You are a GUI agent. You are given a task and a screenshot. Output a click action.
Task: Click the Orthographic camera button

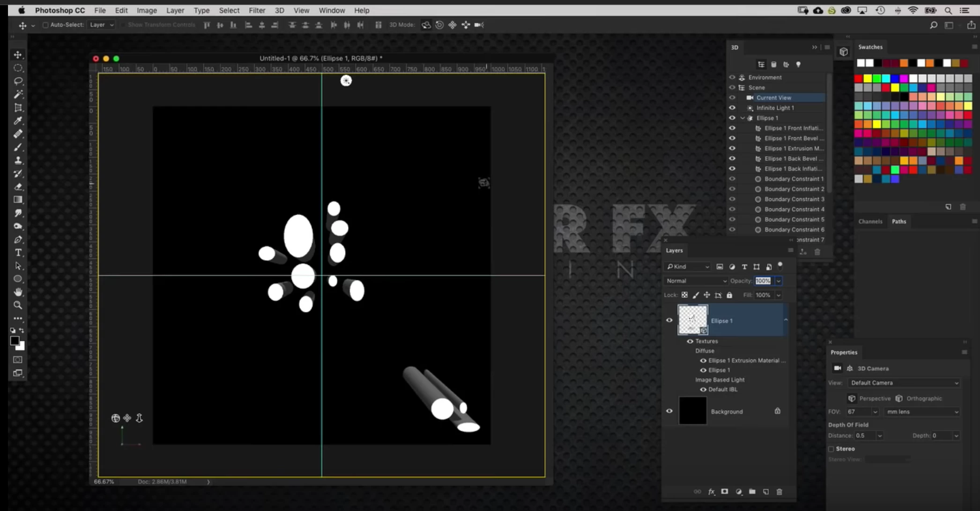pos(899,398)
